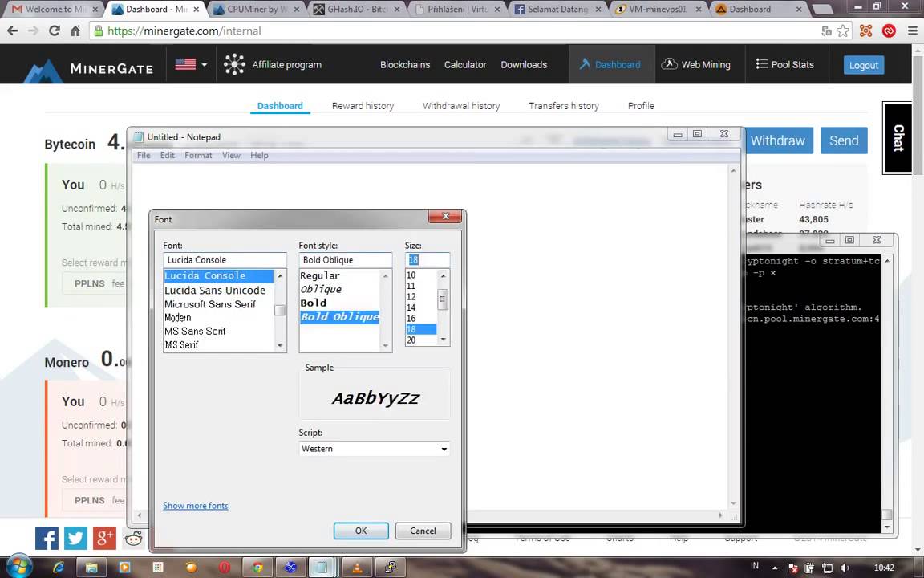Viewport: 924px width, 578px height.
Task: Share via the Google Plus icon
Action: coord(104,538)
